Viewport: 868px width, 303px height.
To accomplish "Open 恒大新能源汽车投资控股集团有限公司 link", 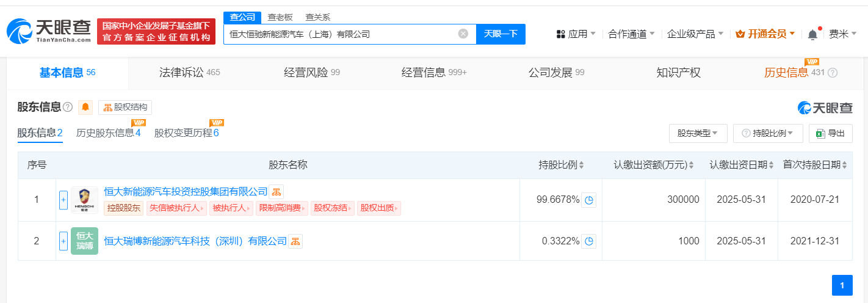I will point(186,192).
